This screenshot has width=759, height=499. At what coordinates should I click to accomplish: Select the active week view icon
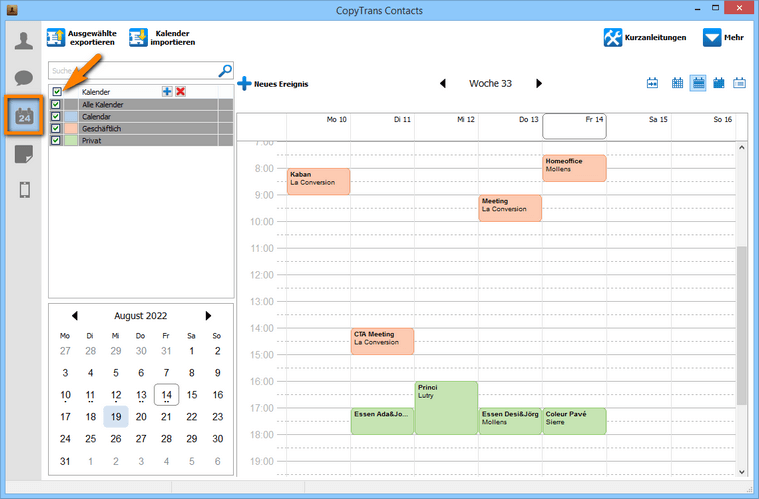698,83
